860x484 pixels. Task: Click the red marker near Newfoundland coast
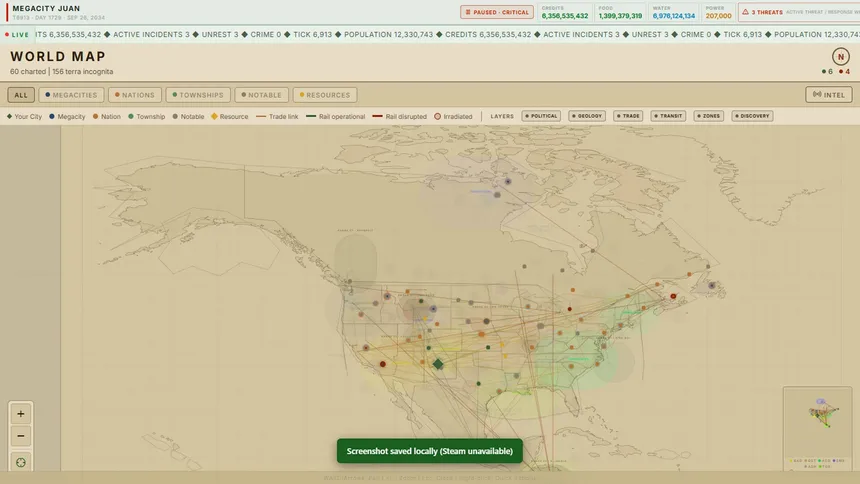673,296
